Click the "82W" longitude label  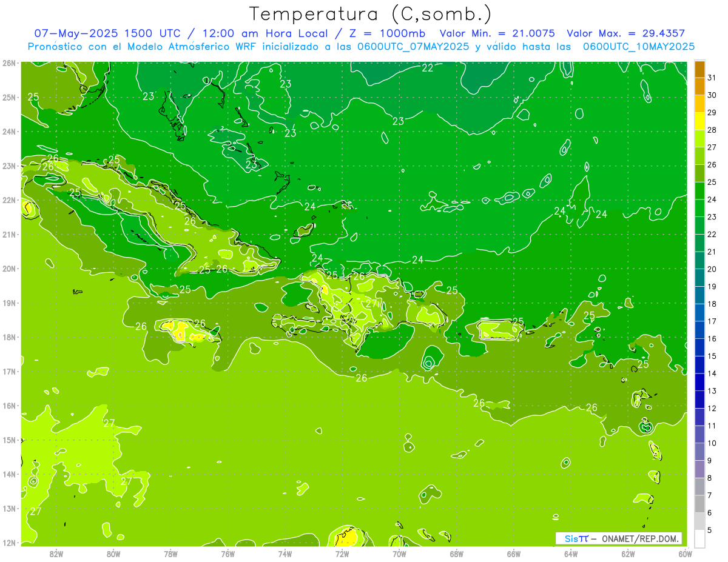pos(56,554)
